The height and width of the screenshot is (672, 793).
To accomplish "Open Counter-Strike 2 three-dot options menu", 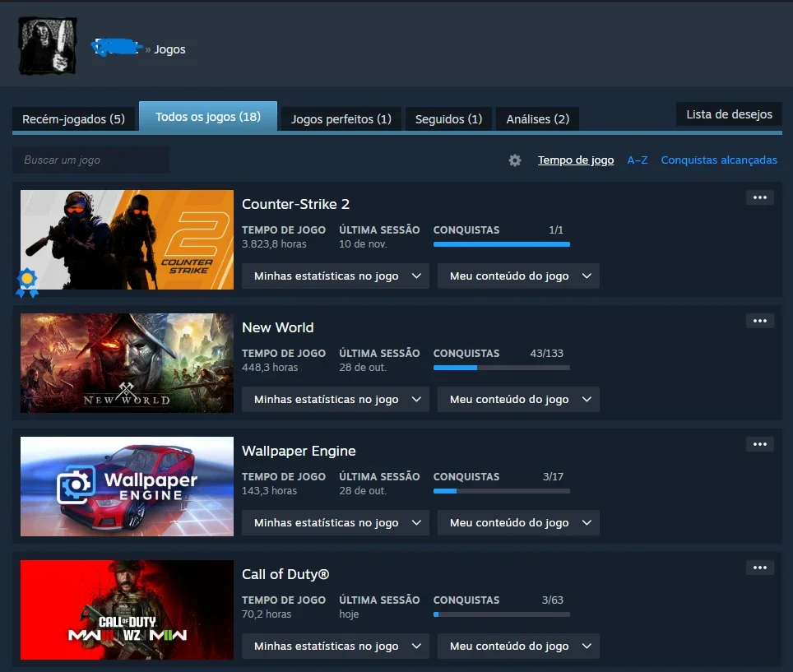I will point(759,197).
